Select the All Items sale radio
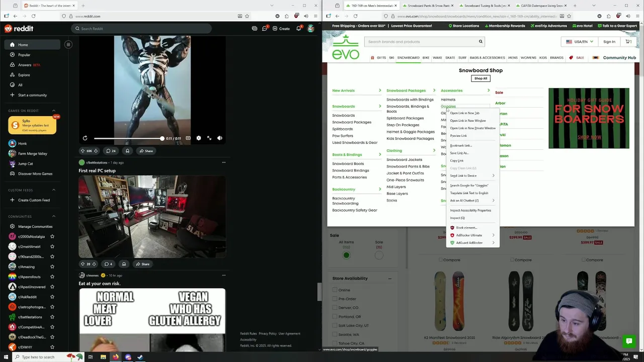The image size is (644, 362). [x=346, y=255]
